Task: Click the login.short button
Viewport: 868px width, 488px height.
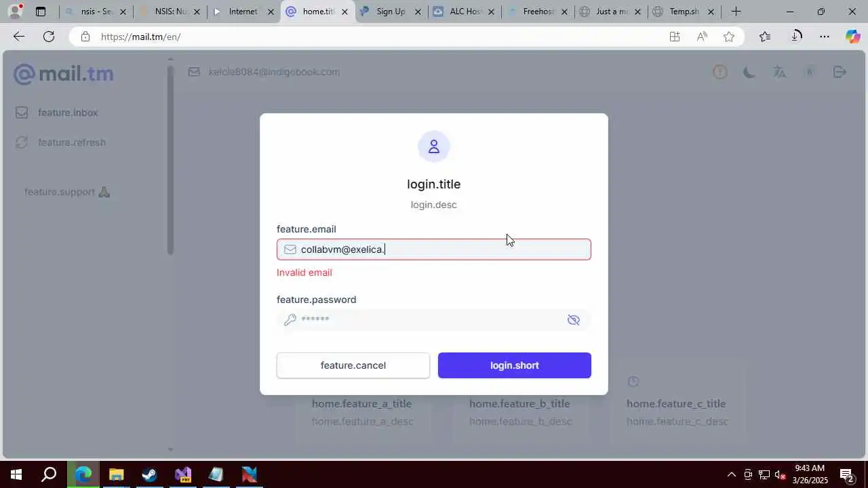Action: coord(515,365)
